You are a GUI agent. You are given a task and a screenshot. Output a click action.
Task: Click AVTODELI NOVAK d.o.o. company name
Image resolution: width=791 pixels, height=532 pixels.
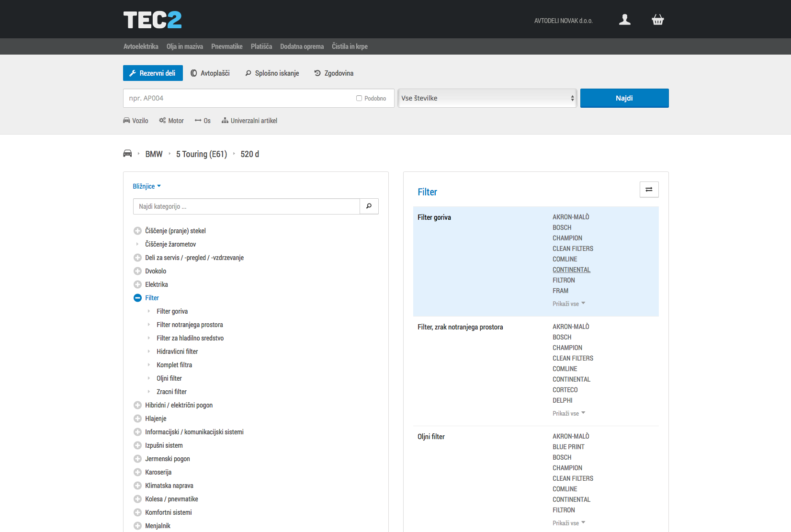[x=564, y=21]
